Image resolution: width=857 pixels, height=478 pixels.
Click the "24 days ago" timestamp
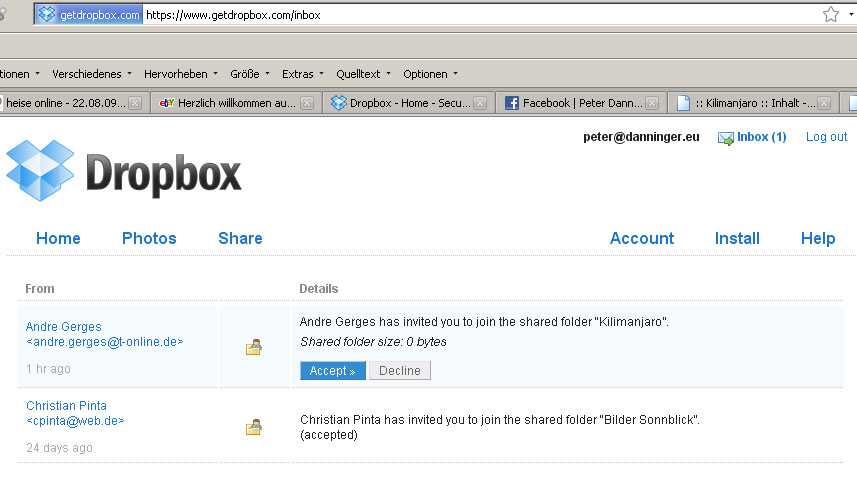[x=59, y=448]
